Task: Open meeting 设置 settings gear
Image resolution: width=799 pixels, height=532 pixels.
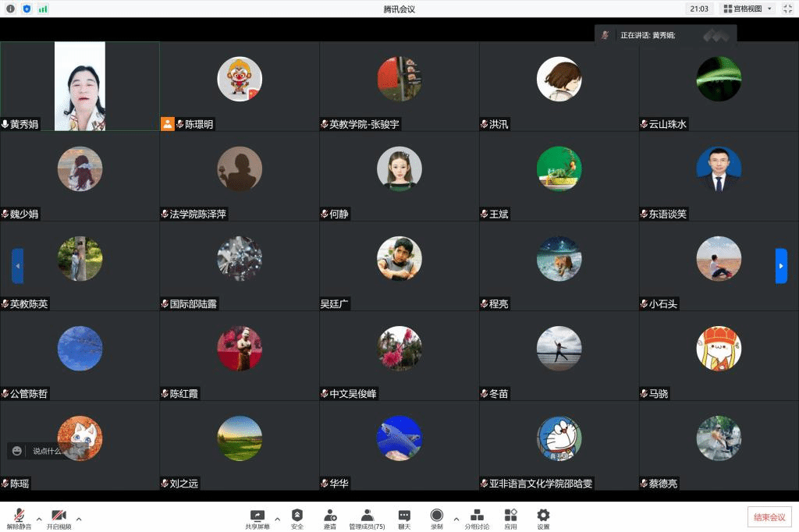Action: point(543,516)
